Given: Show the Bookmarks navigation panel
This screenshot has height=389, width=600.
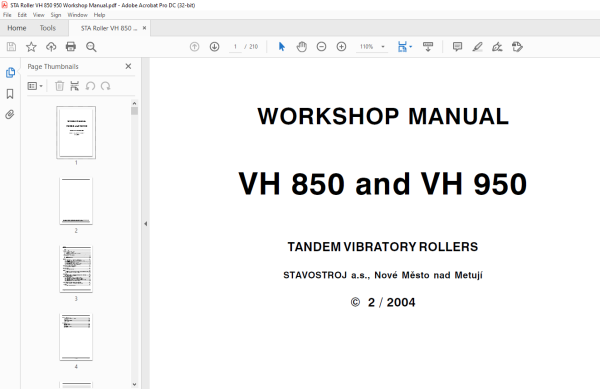Looking at the screenshot, I should pyautogui.click(x=10, y=94).
